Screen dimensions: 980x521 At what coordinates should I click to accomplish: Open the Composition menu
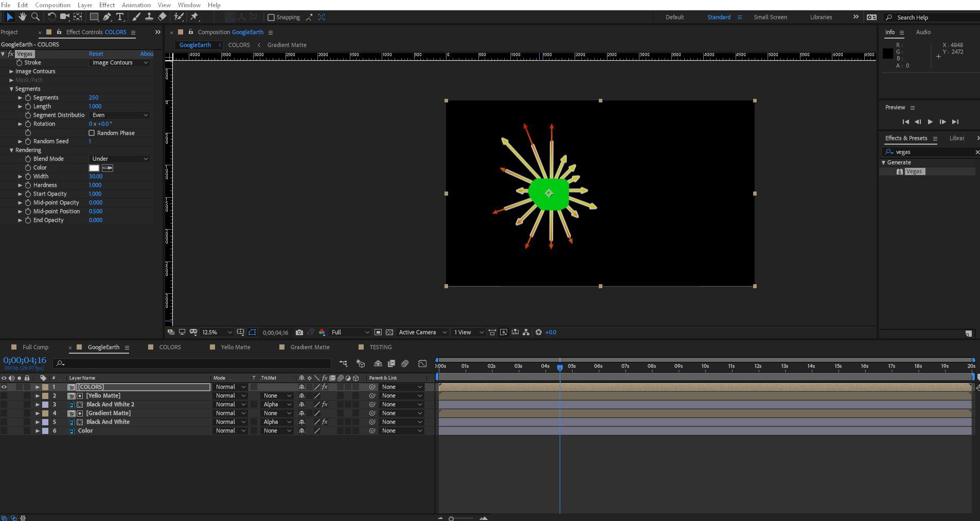tap(53, 5)
